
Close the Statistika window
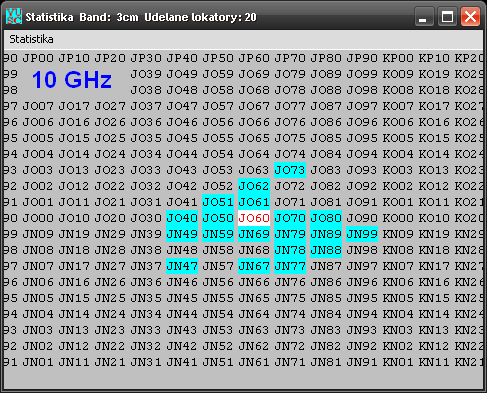coord(470,16)
